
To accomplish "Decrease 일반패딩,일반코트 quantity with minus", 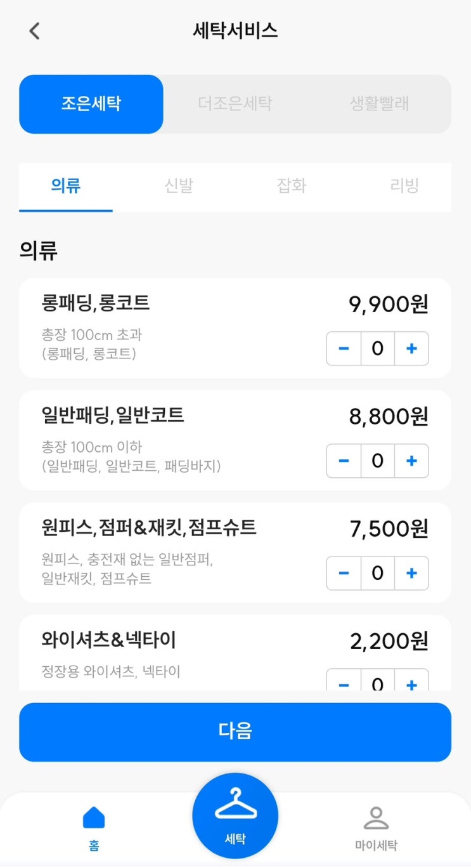I will coord(344,461).
